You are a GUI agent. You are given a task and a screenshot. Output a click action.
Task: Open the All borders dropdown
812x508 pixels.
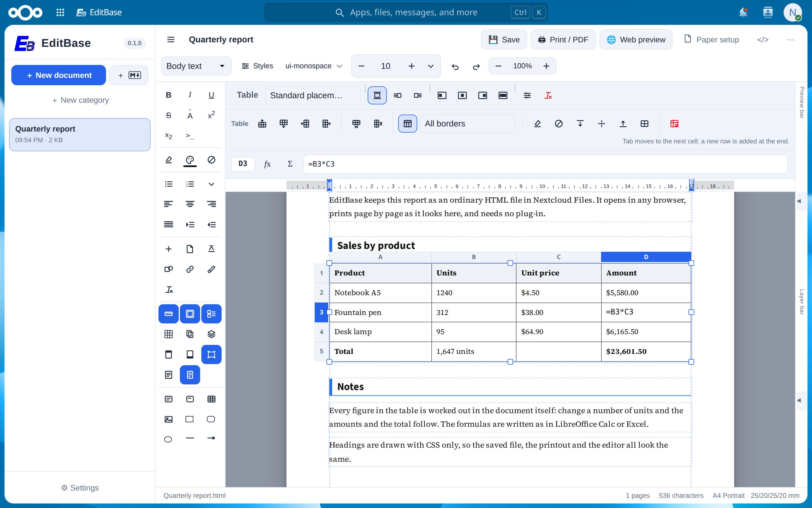coord(467,124)
